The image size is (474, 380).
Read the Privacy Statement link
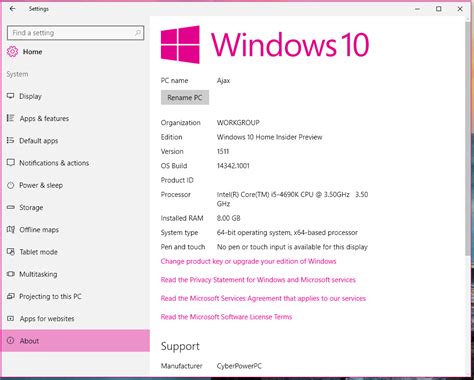pyautogui.click(x=258, y=280)
